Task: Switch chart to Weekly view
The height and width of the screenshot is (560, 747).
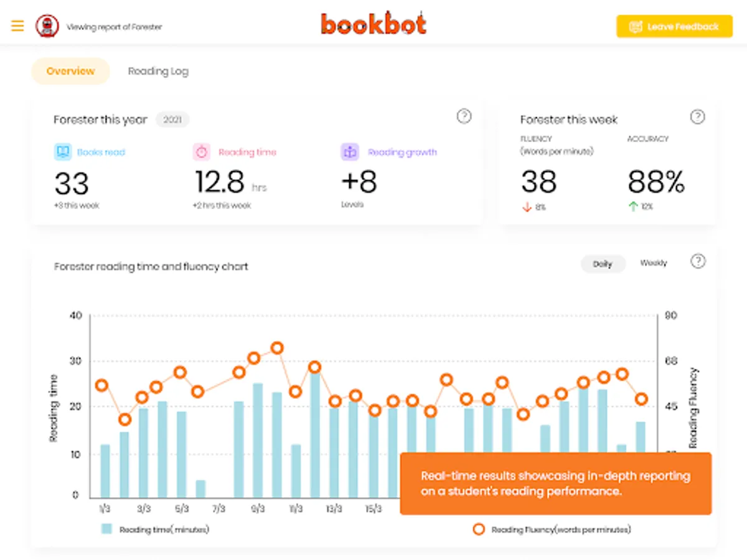Action: click(x=653, y=263)
